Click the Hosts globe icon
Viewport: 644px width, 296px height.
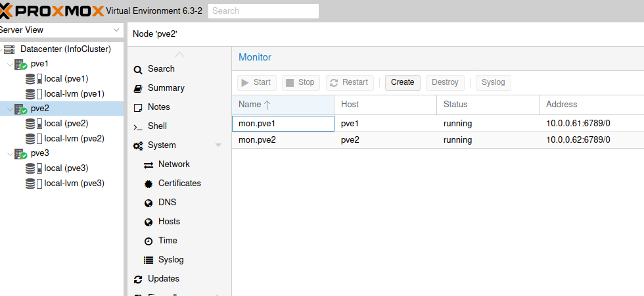(149, 222)
